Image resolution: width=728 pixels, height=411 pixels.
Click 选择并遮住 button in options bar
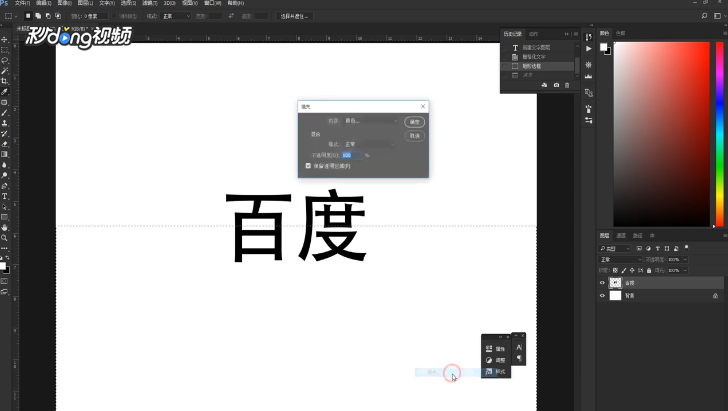(294, 16)
